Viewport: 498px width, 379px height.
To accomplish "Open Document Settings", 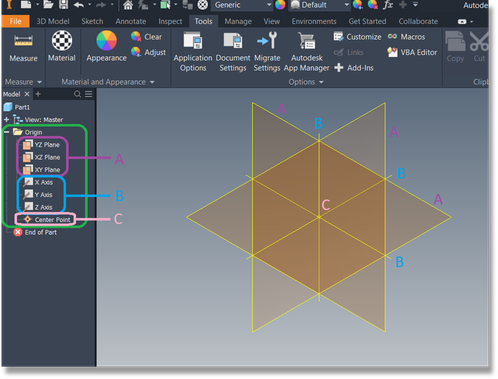I will coord(233,52).
